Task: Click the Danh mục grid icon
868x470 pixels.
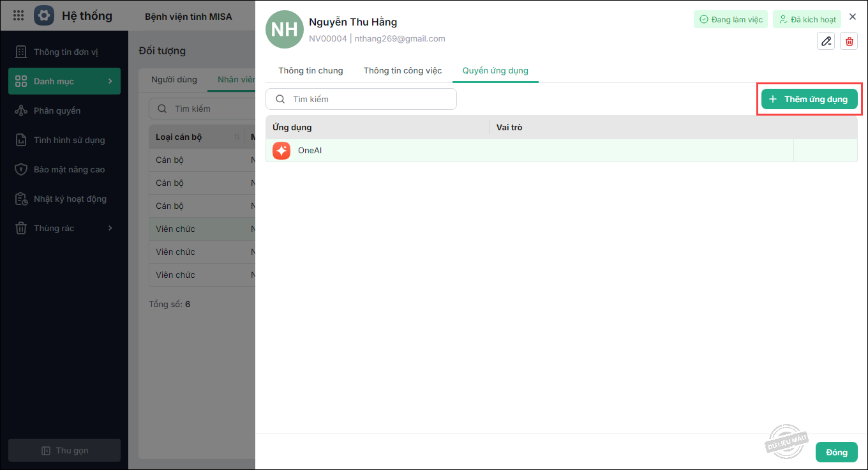Action: point(21,81)
